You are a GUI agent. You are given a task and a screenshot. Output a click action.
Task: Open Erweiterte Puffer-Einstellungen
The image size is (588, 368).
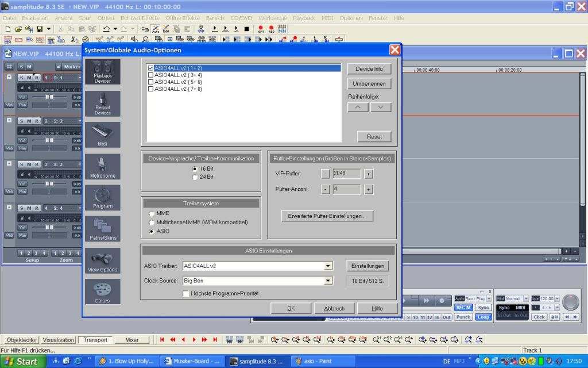pyautogui.click(x=327, y=216)
